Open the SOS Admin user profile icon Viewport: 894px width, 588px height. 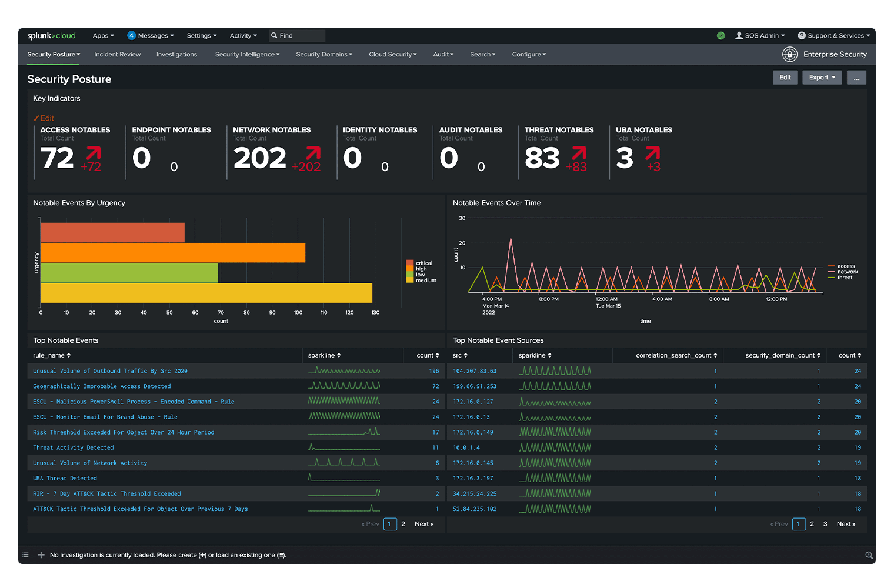739,35
